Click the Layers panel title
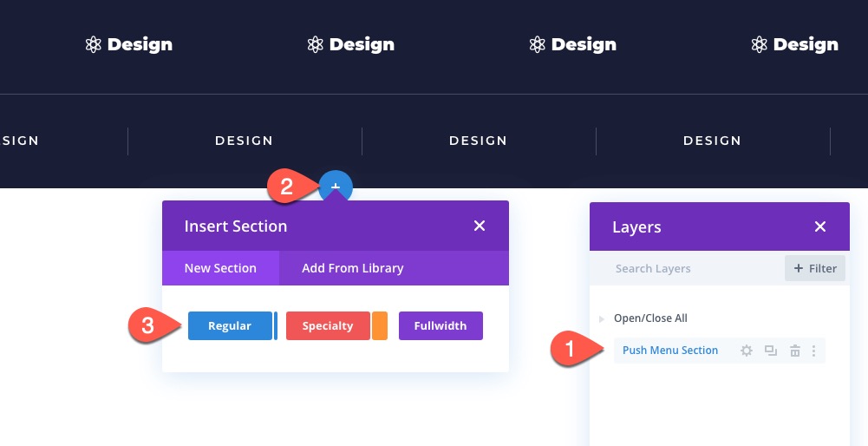Image resolution: width=868 pixels, height=446 pixels. point(636,227)
